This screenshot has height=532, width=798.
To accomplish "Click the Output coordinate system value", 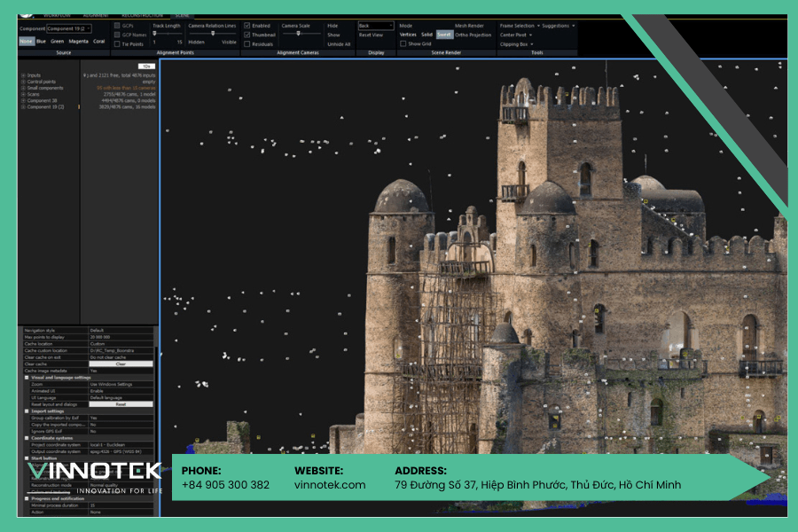I will pos(121,451).
